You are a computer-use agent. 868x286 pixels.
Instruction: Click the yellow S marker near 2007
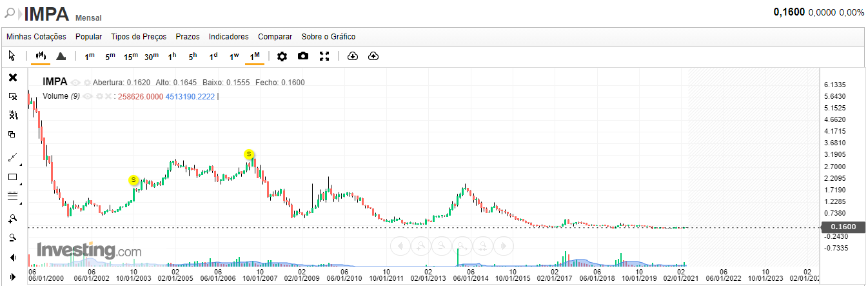click(x=249, y=154)
